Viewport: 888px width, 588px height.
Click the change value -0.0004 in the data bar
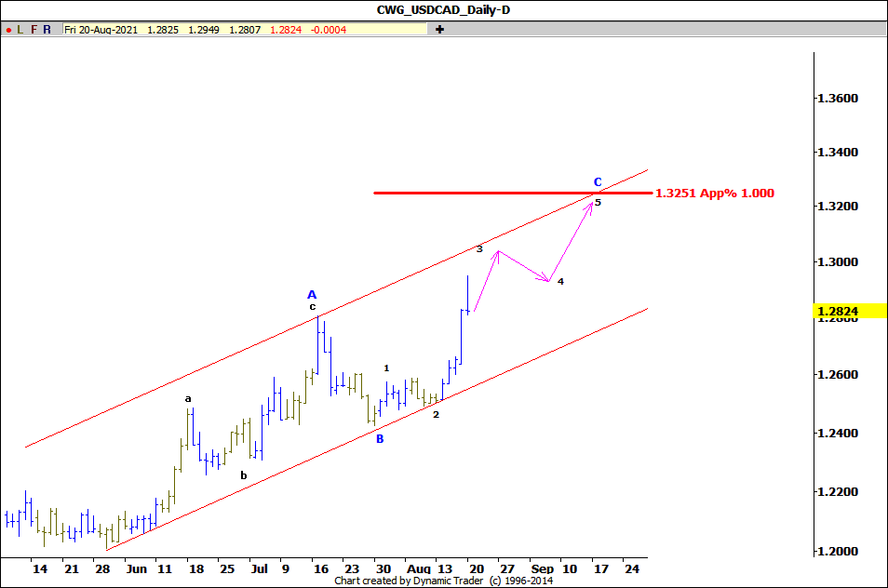[329, 30]
